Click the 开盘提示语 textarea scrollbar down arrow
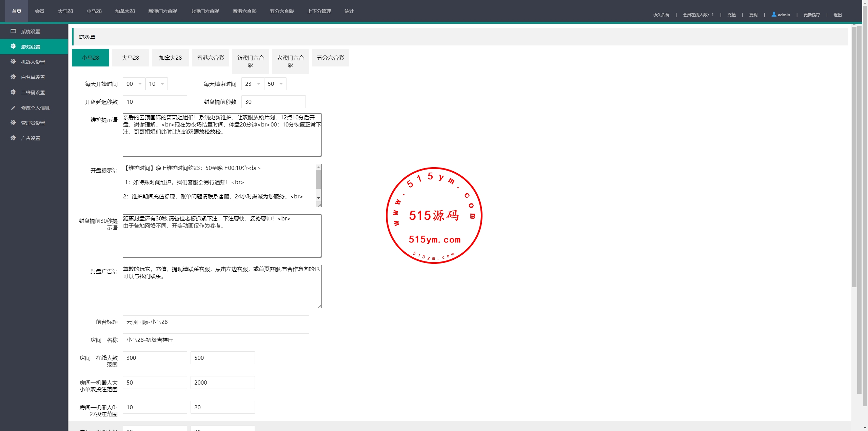The image size is (868, 431). click(318, 198)
